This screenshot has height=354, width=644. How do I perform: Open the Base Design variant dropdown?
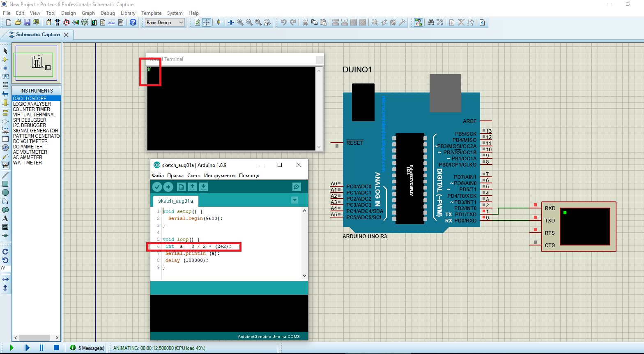(165, 23)
